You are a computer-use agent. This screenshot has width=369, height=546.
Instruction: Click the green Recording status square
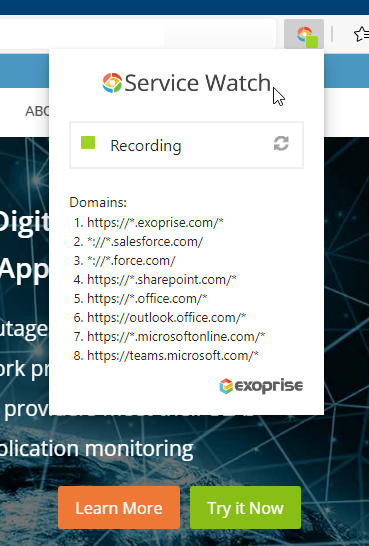pyautogui.click(x=88, y=143)
